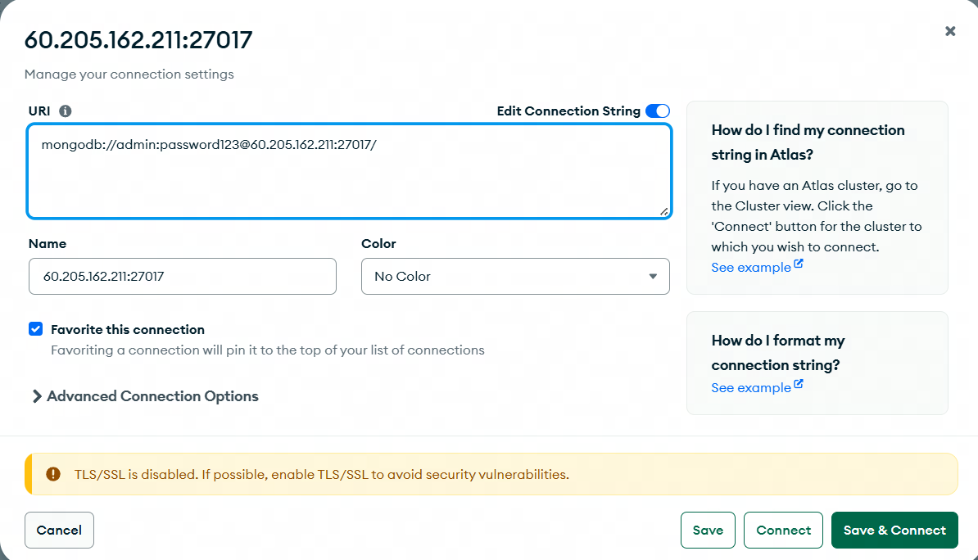The image size is (978, 560).
Task: Click the connection Name input field
Action: click(182, 277)
